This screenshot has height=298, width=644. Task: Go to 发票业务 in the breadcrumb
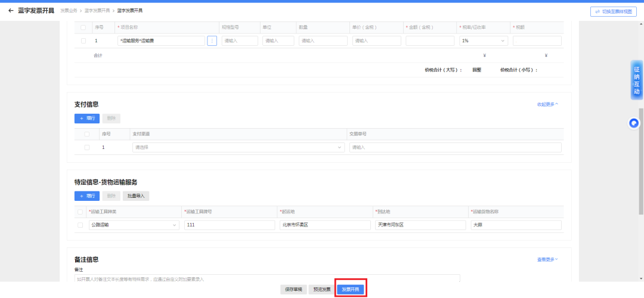(x=69, y=11)
